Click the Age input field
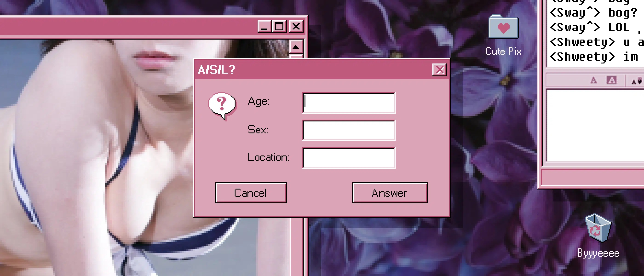The width and height of the screenshot is (644, 276). [x=348, y=103]
